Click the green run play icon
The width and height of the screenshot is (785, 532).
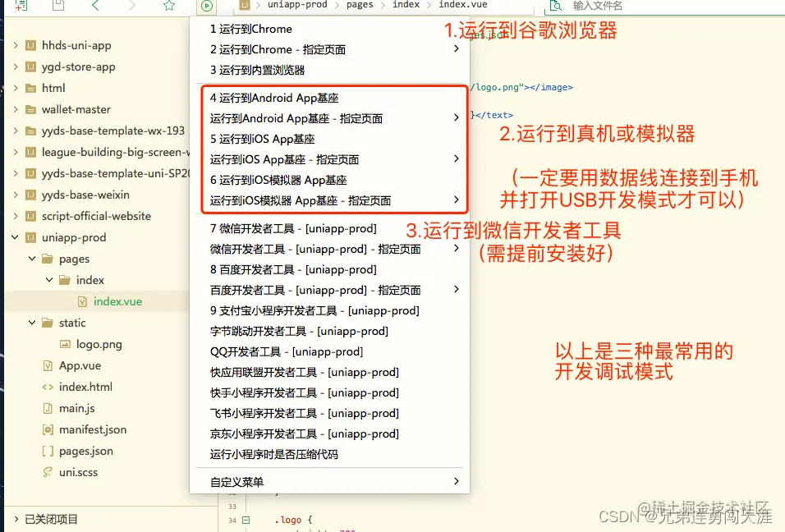(x=206, y=6)
